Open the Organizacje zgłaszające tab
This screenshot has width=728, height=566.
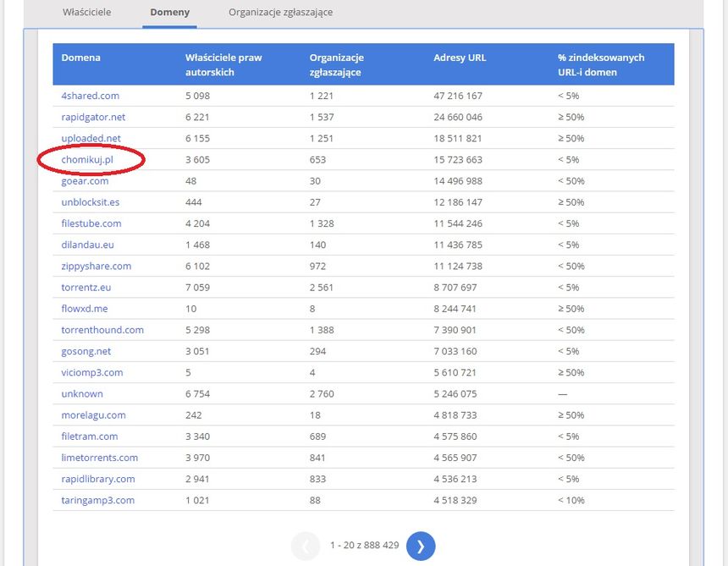(280, 12)
